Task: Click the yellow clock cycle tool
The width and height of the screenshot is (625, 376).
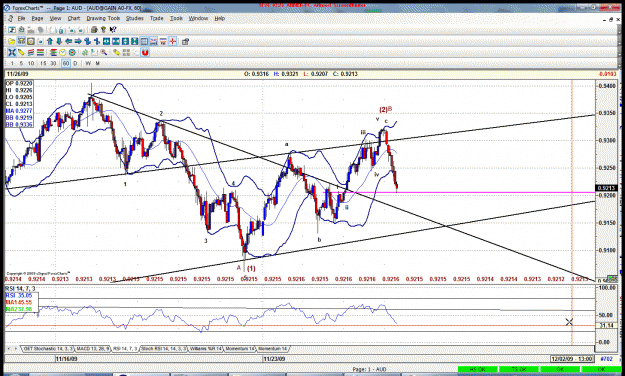Action: point(63,52)
